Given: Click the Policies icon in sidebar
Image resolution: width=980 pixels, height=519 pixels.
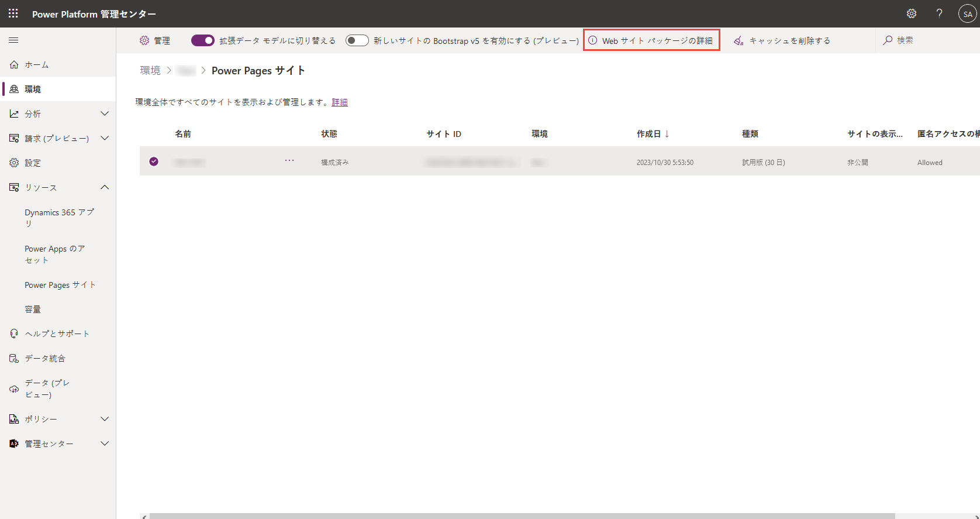Looking at the screenshot, I should (14, 419).
